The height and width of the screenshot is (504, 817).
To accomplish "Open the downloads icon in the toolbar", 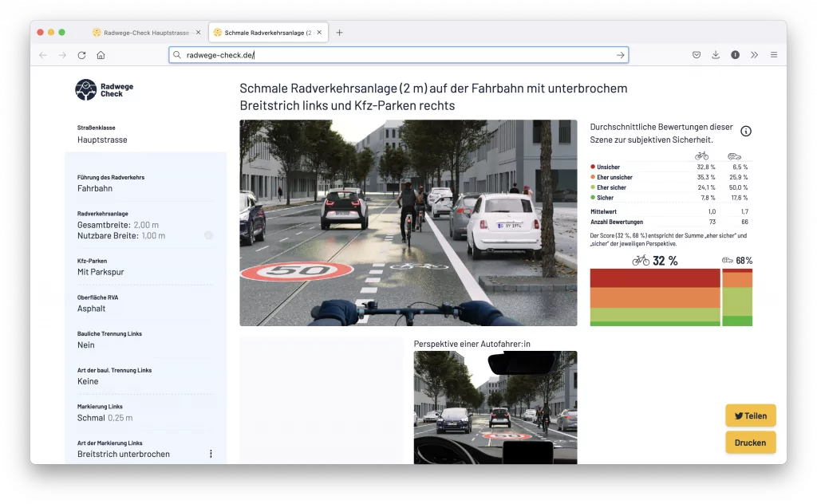I will [716, 55].
